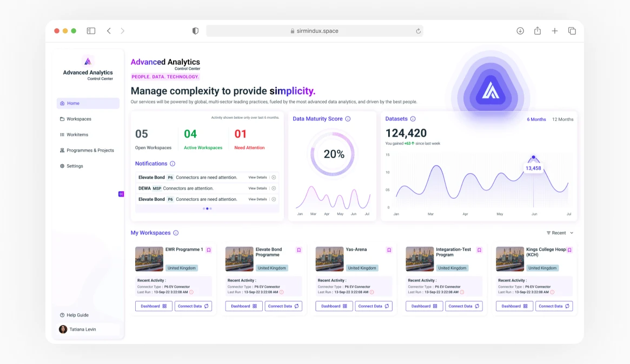
Task: Open the Recent sort dropdown
Action: pyautogui.click(x=560, y=233)
